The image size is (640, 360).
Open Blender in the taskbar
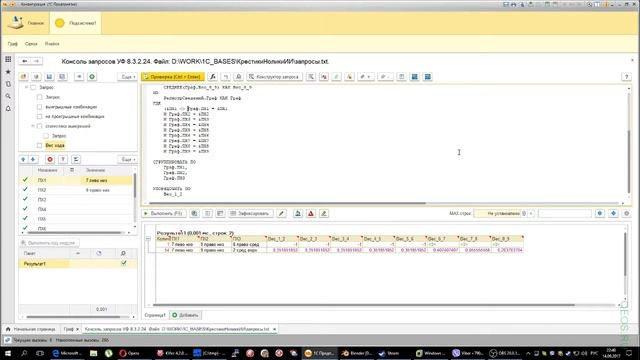(x=357, y=353)
